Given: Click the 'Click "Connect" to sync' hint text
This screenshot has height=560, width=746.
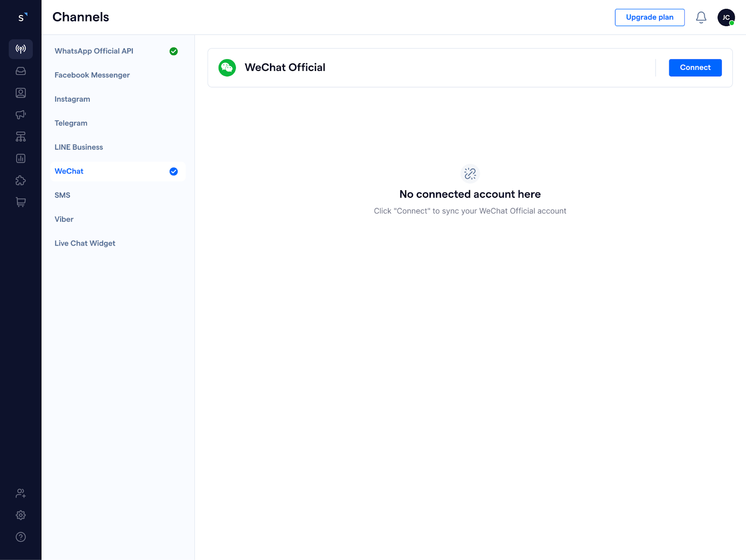Looking at the screenshot, I should point(470,211).
